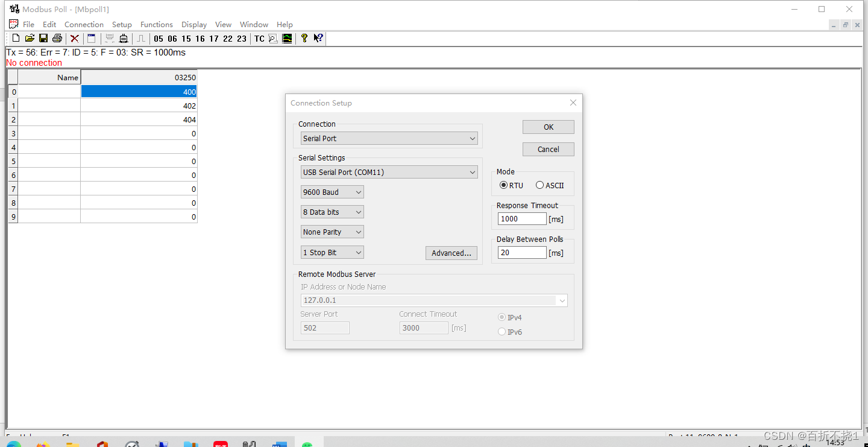Open the USB Serial Port (COM11) dropdown
The width and height of the screenshot is (868, 447).
click(389, 172)
